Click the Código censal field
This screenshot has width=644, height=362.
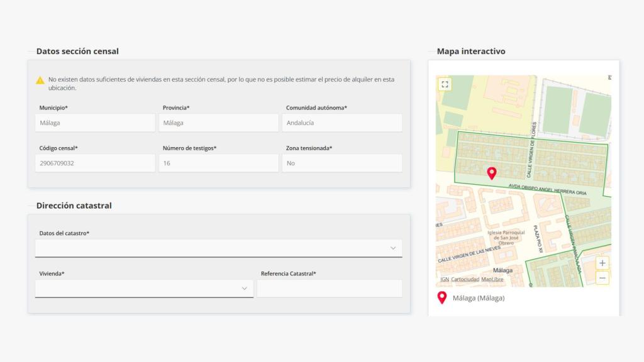click(x=94, y=163)
